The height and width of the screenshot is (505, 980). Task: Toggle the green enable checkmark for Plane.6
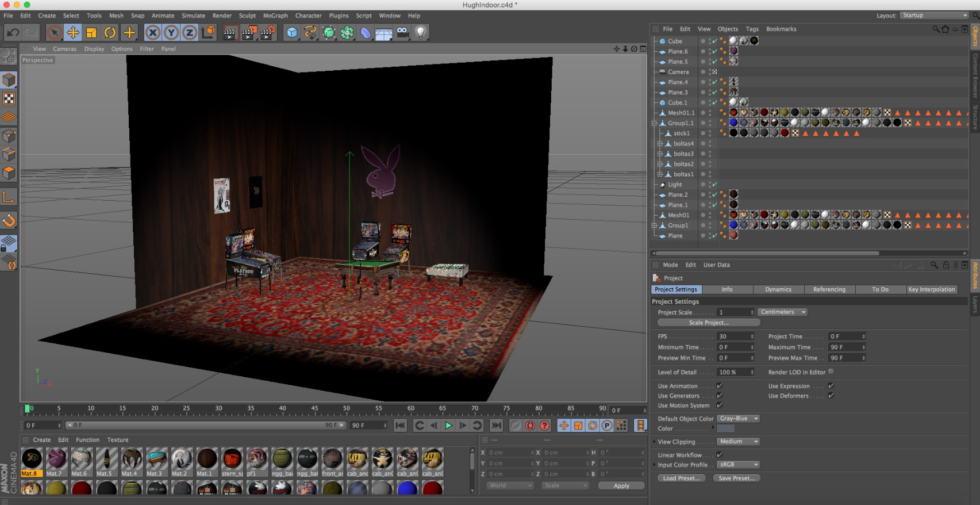point(715,51)
